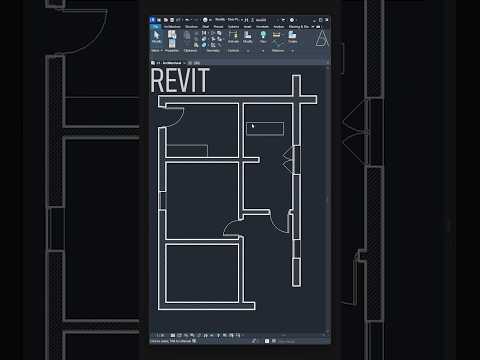Open the File tab

pos(155,27)
